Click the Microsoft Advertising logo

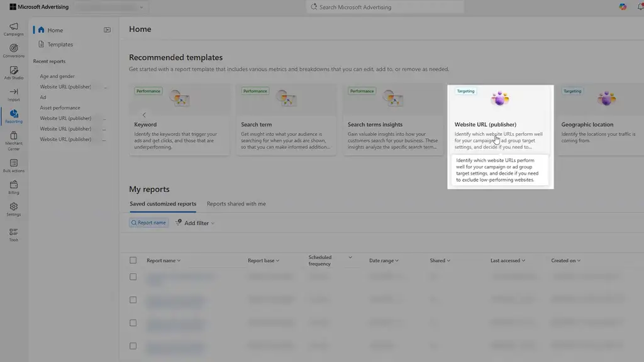pos(39,7)
